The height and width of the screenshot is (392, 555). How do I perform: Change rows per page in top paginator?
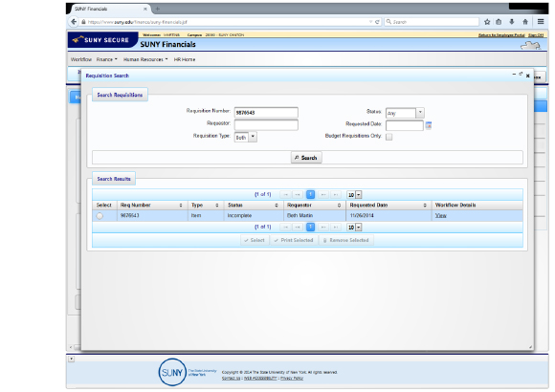tap(354, 195)
